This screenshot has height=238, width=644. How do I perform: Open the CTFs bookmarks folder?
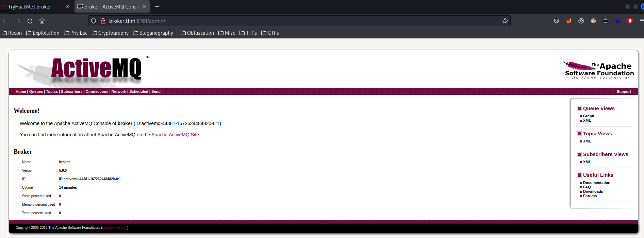click(x=270, y=33)
